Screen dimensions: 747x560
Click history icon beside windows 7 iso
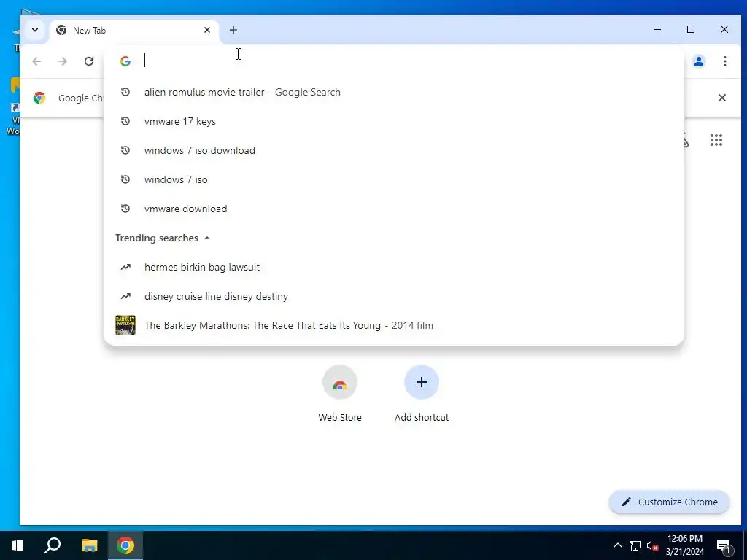coord(125,179)
